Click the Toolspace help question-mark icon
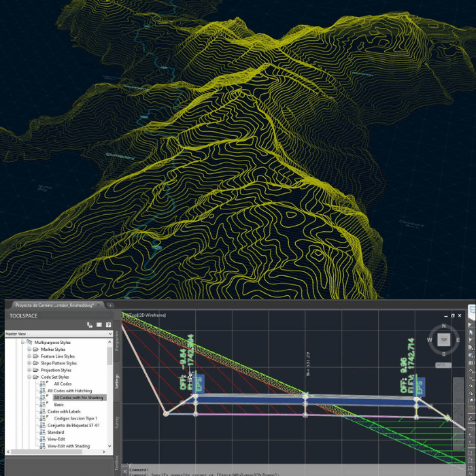This screenshot has height=476, width=476. [x=108, y=325]
